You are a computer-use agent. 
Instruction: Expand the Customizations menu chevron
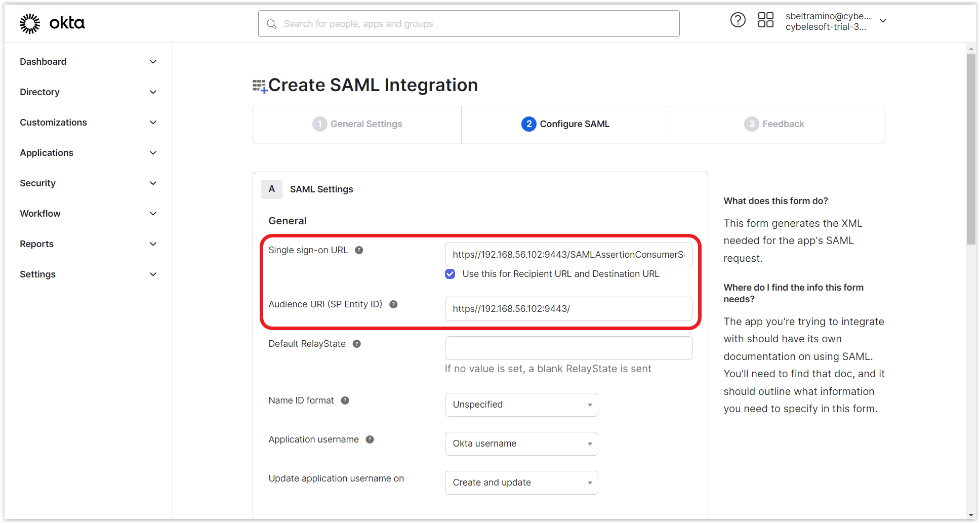point(153,123)
